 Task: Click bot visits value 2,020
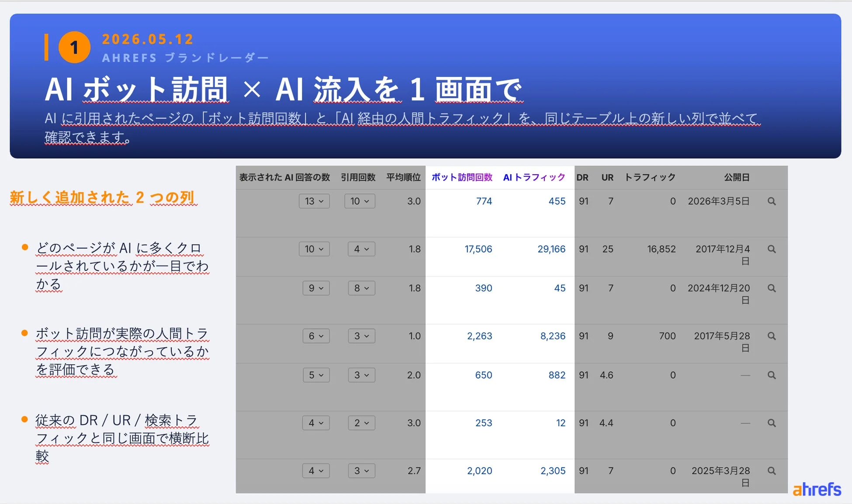coord(480,471)
